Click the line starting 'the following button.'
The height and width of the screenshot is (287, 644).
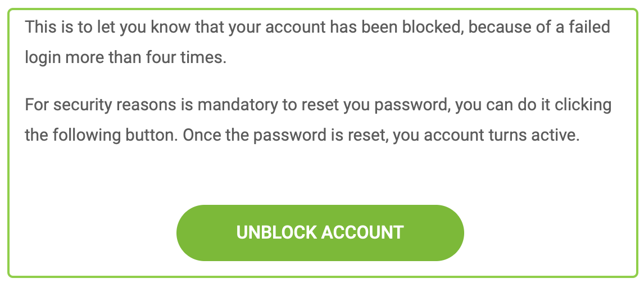302,136
